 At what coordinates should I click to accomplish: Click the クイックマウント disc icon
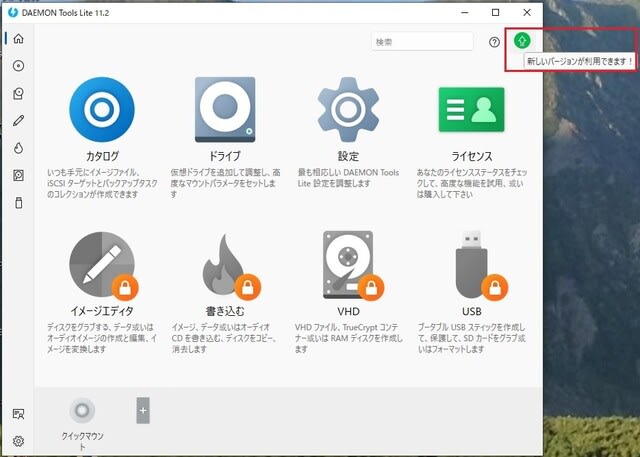[x=82, y=410]
